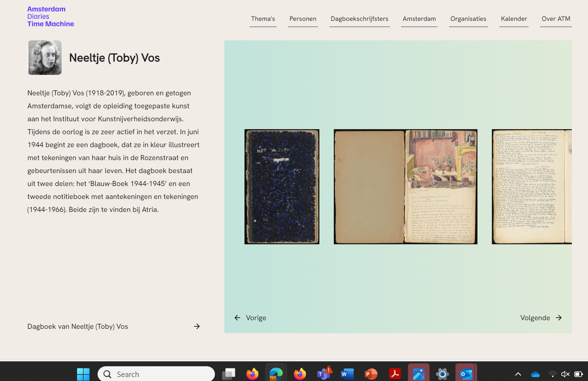Open the Dagboekschrijfsters navigation link
The image size is (588, 381).
[x=359, y=19]
